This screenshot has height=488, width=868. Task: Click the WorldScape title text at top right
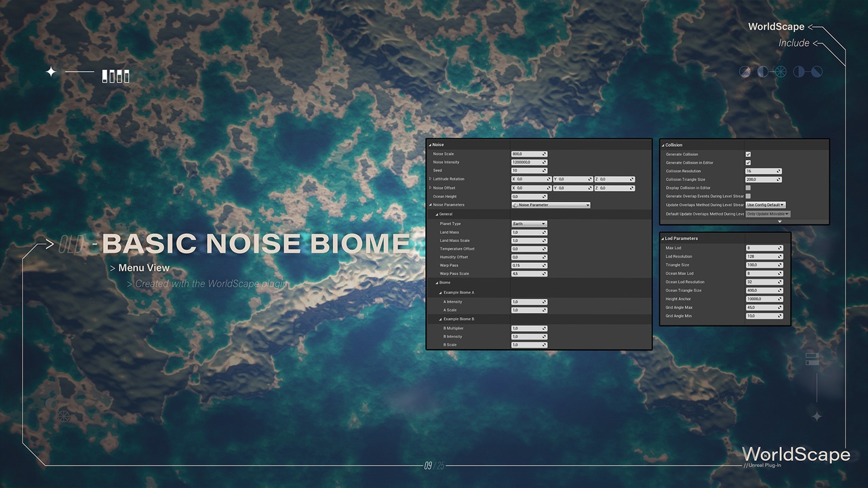(x=776, y=27)
